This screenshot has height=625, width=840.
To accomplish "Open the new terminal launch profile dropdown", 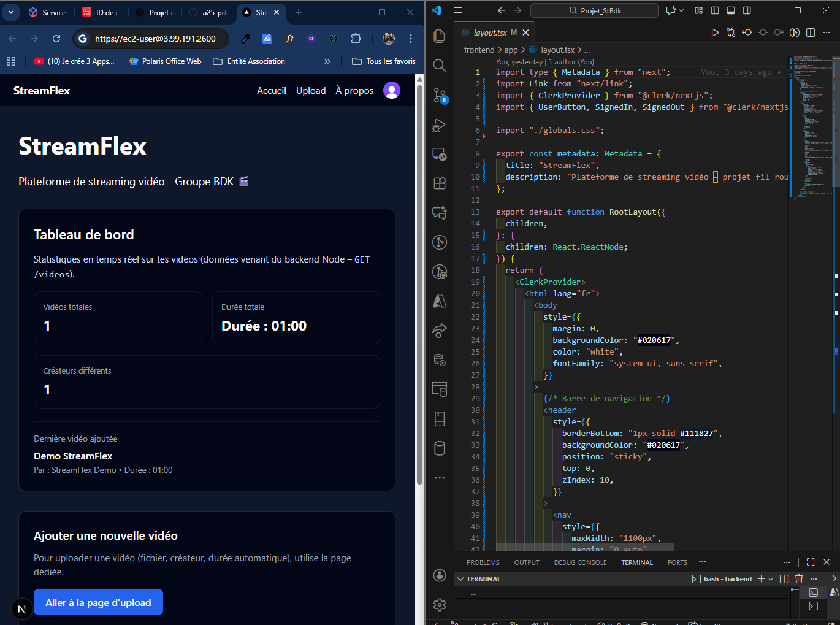I will coord(771,579).
